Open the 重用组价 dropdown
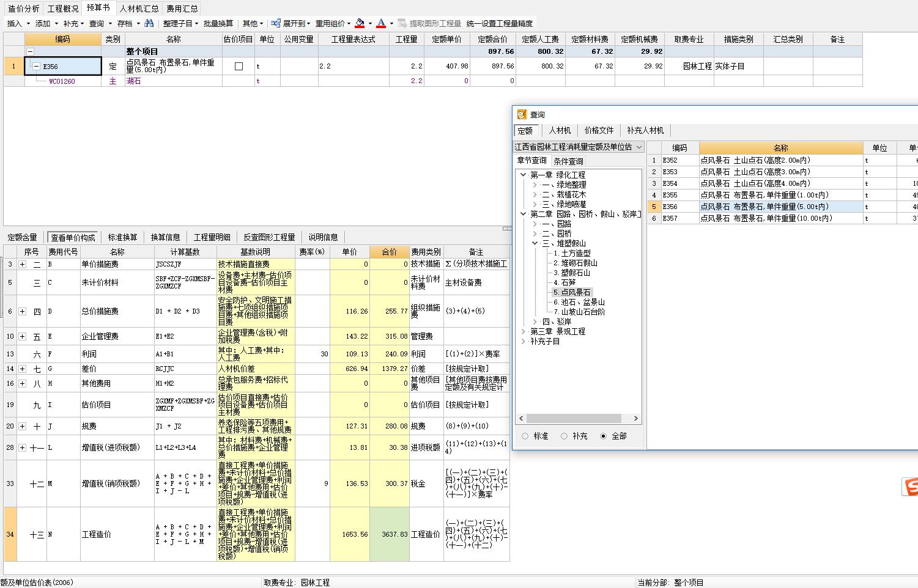This screenshot has width=918, height=588. 349,23
